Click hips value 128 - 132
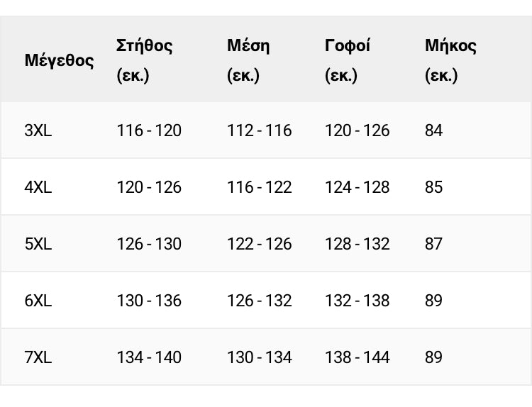Screen dimensions: 532x407 358,243
